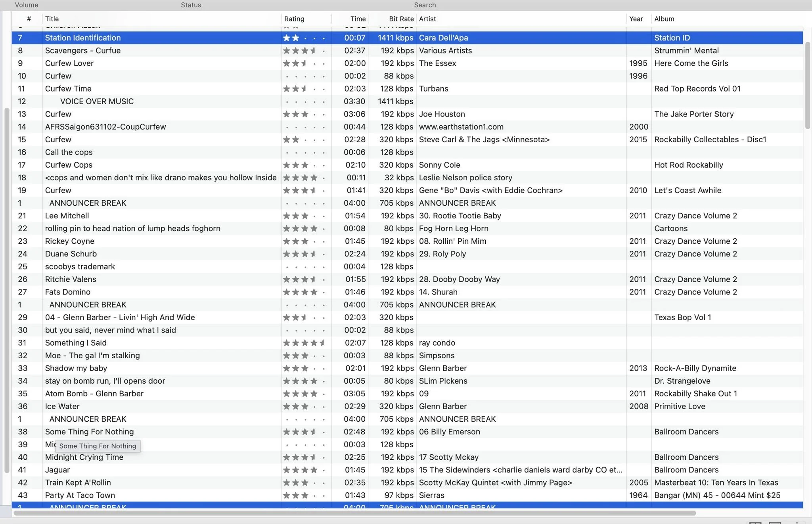Viewport: 812px width, 524px height.
Task: Sort by the Rating column header
Action: 294,19
